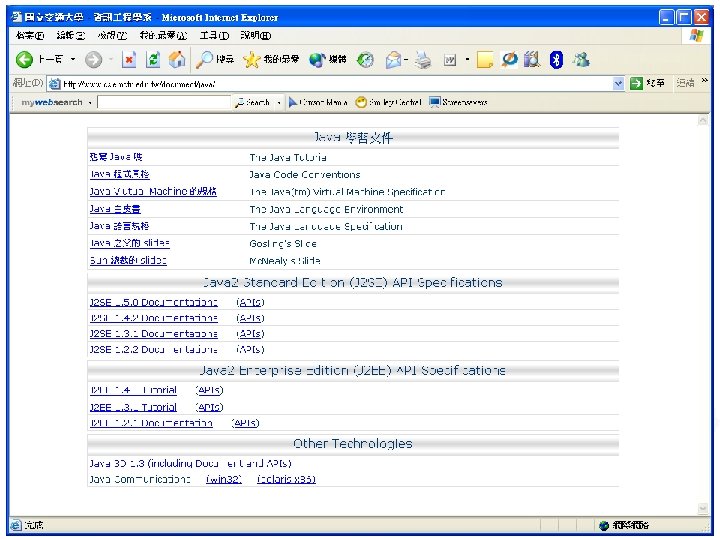Click (APIs) link beside J2SE 1.5.0 Documentation
Screen dimensions: 720x540
click(x=250, y=303)
